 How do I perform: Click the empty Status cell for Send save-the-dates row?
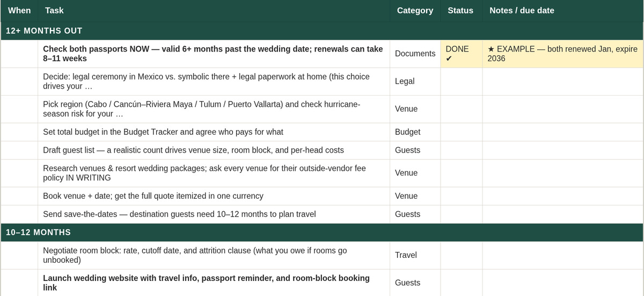pyautogui.click(x=462, y=214)
